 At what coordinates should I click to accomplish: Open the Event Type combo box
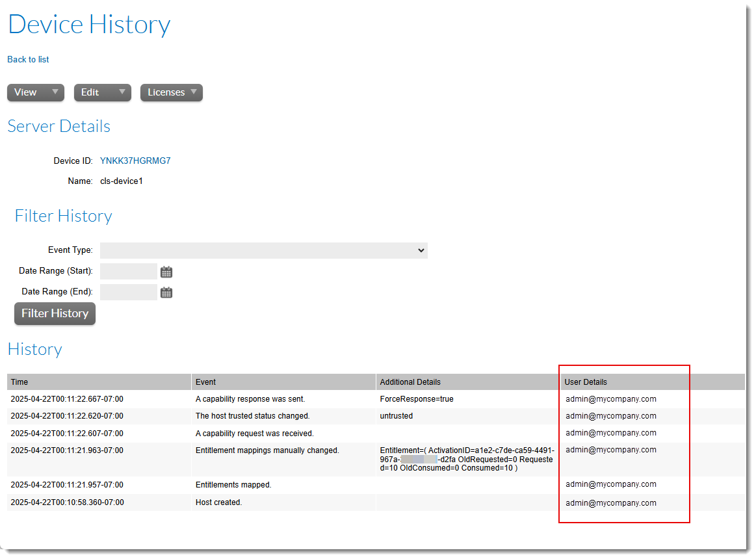point(263,250)
